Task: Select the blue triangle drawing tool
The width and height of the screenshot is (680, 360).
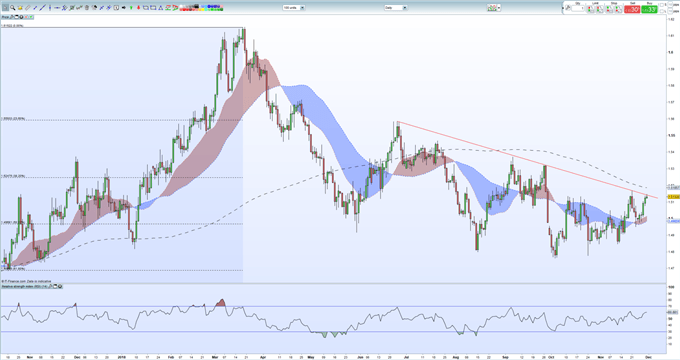Action: pos(160,7)
